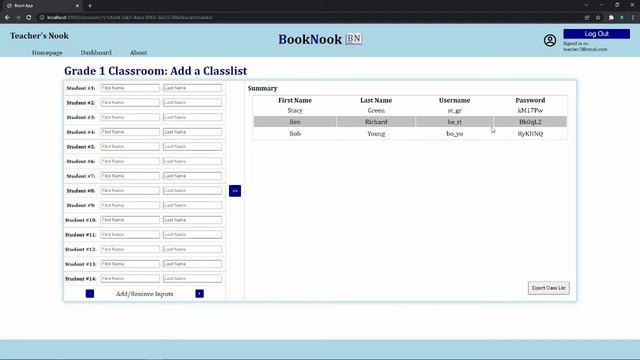This screenshot has height=360, width=640.
Task: Focus Student #6 First Name field
Action: point(130,161)
